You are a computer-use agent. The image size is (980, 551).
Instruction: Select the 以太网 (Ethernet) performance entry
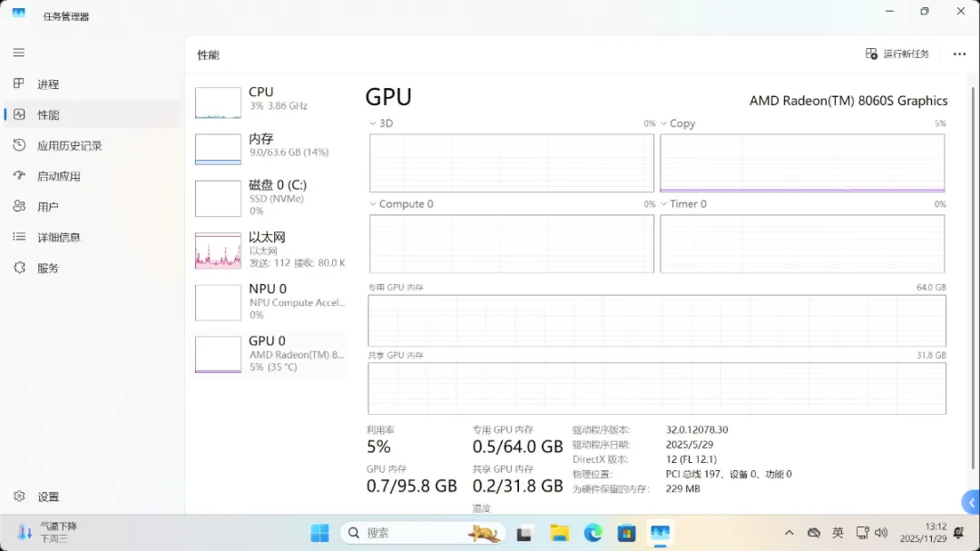click(269, 250)
